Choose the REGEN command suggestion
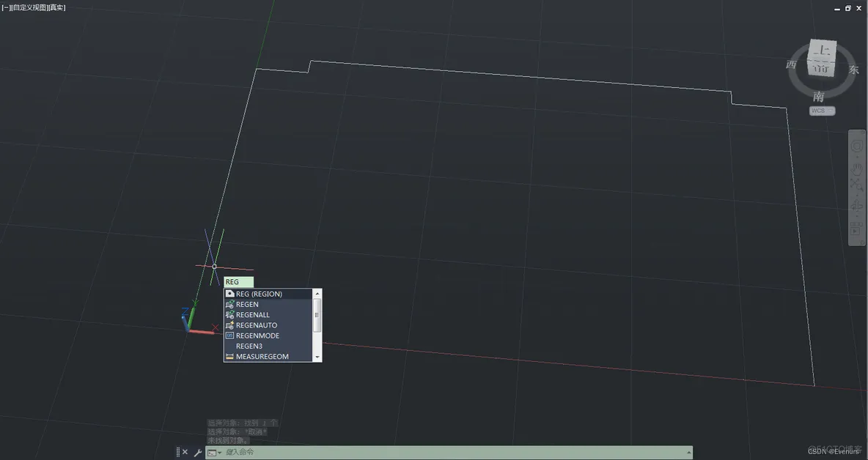The height and width of the screenshot is (460, 868). tap(268, 304)
